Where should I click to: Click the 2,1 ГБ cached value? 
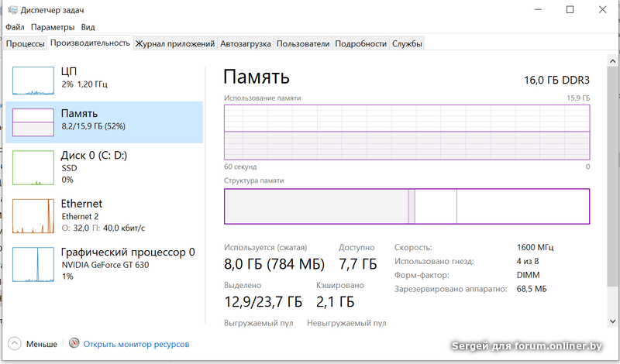pos(336,302)
